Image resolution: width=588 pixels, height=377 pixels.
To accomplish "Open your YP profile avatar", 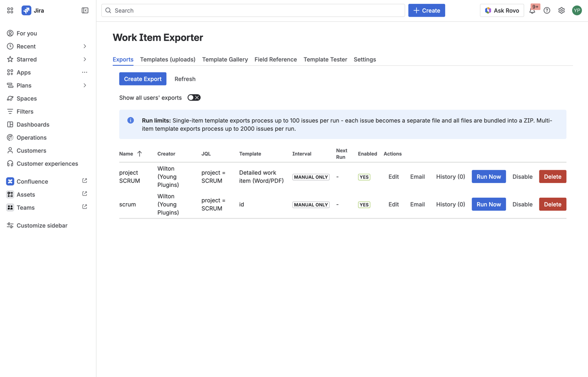I will [577, 10].
